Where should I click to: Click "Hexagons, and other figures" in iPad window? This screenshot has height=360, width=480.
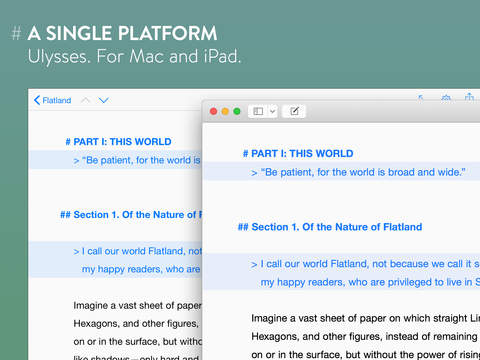tap(136, 324)
